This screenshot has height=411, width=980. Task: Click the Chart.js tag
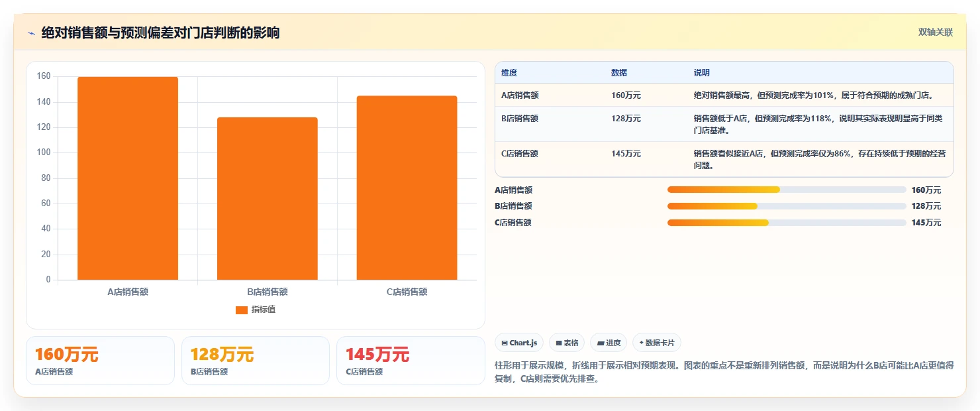(x=519, y=343)
